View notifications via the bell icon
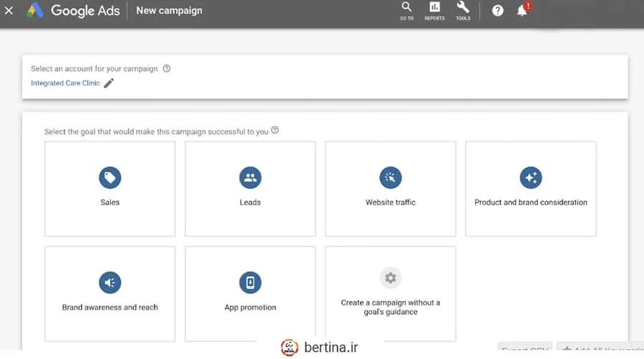 522,11
